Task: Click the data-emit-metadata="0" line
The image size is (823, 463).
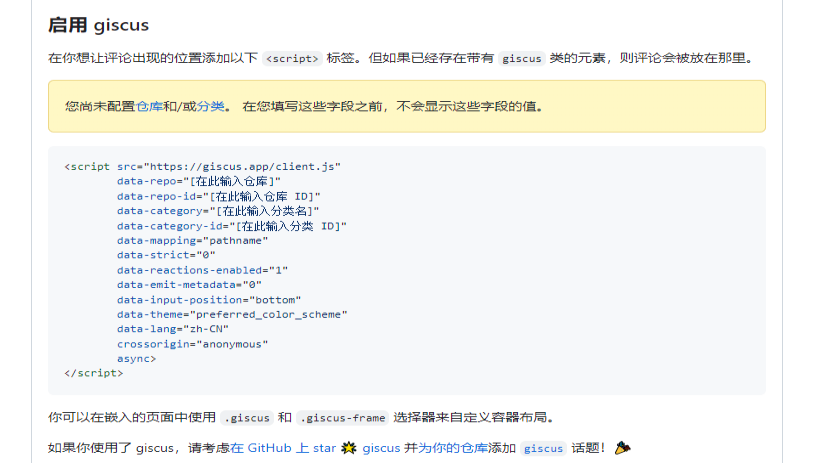Action: pos(189,285)
